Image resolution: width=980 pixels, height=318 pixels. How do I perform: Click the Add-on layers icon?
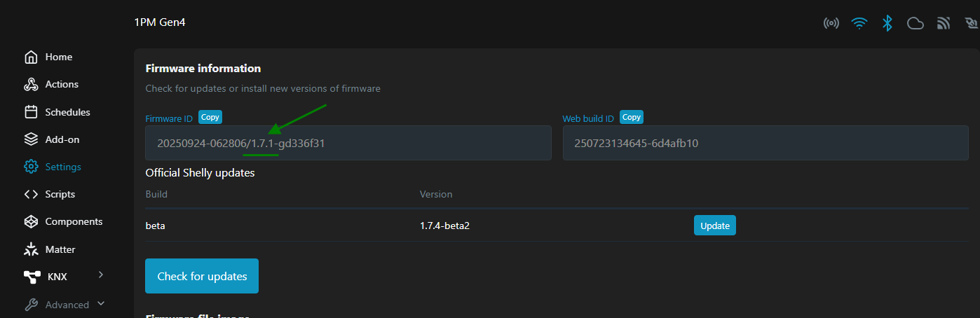coord(31,139)
